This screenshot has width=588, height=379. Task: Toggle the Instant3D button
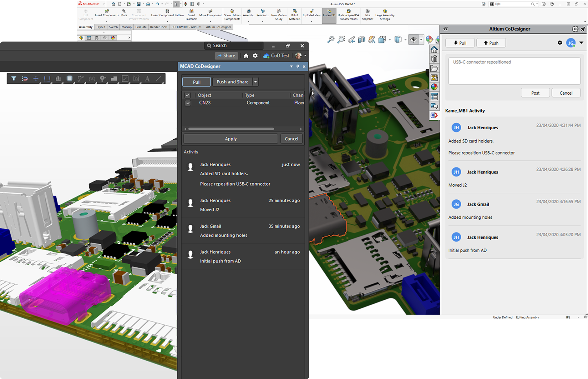[329, 15]
